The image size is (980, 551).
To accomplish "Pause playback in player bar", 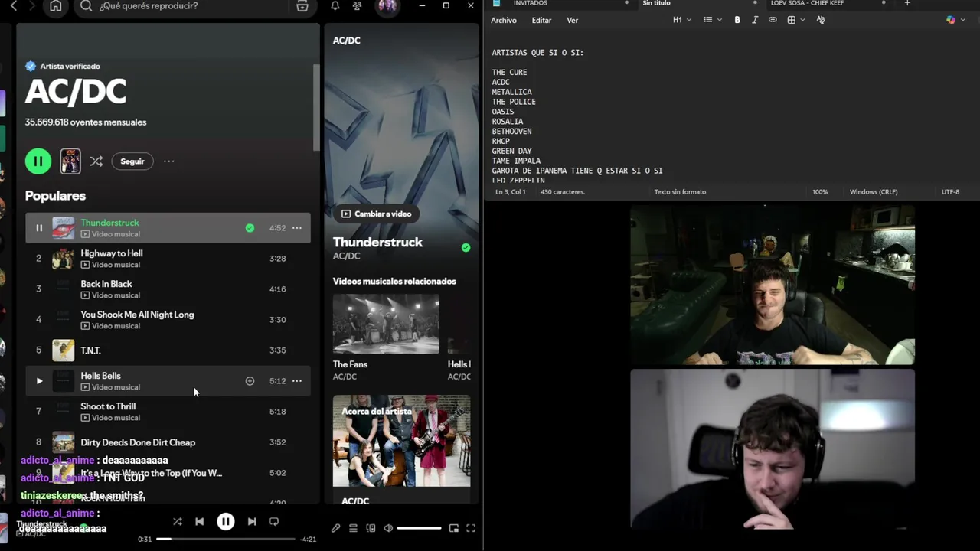I will (226, 522).
